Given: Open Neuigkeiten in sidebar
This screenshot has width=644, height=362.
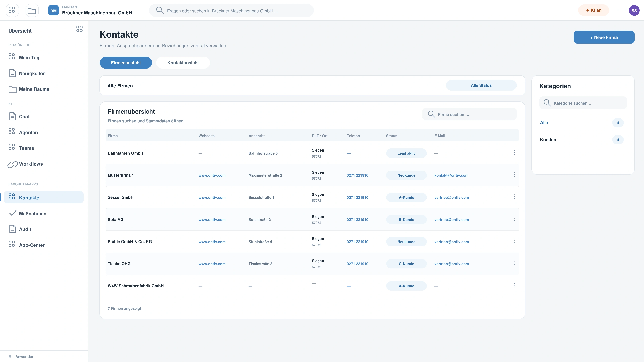Looking at the screenshot, I should click(x=43, y=73).
